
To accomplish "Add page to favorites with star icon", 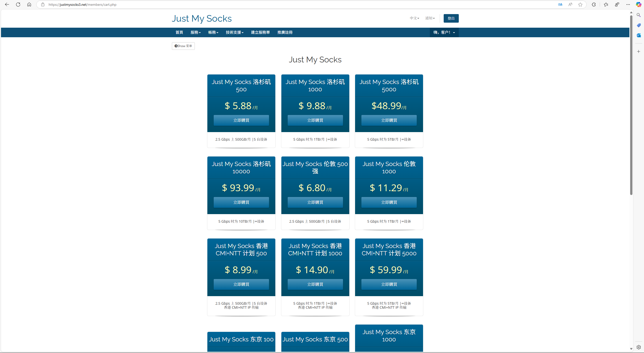I will (580, 5).
